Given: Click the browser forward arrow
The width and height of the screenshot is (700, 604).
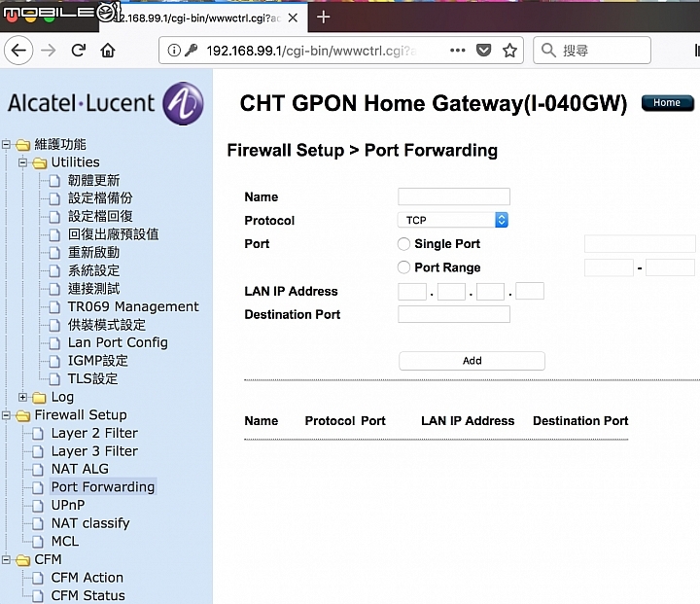Looking at the screenshot, I should point(49,50).
